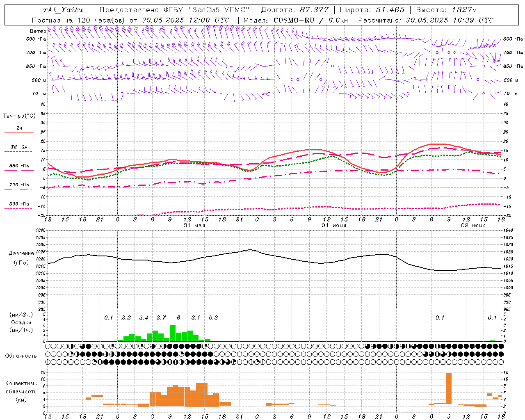This screenshot has width=525, height=420.
Task: Click the 3.1 precipitation total
Action: coord(196,317)
